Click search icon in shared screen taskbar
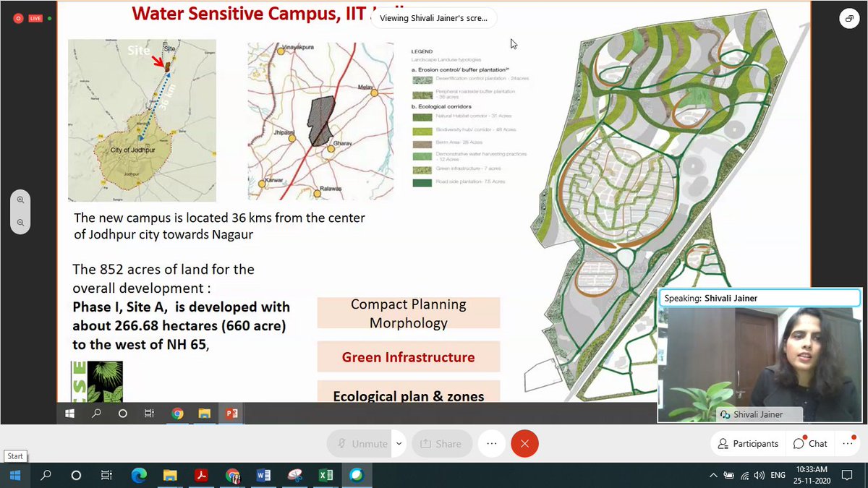 (96, 414)
